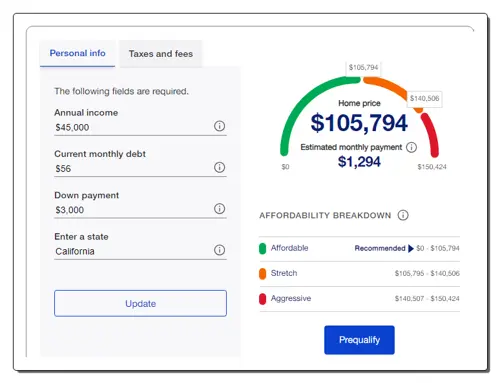Click the Prequalify button
Screen dimensions: 500x383
(359, 340)
